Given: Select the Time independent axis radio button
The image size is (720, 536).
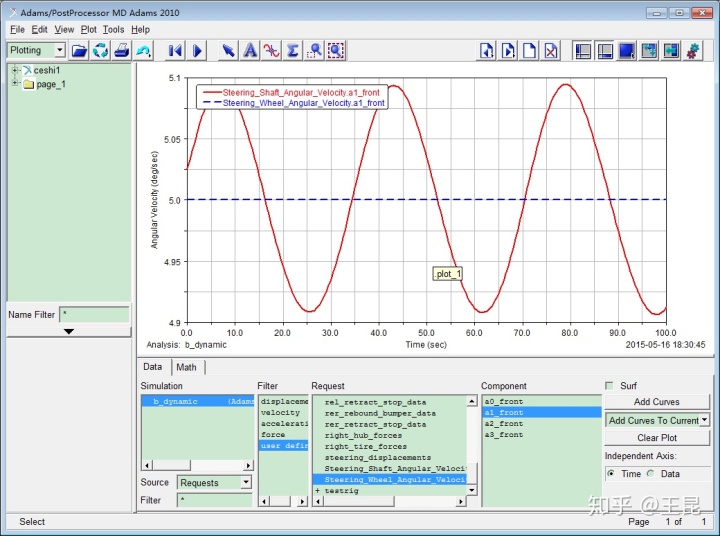Looking at the screenshot, I should click(x=610, y=474).
